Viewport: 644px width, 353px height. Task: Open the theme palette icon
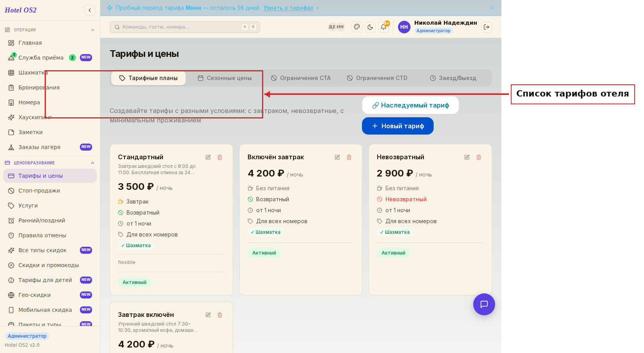tap(357, 27)
